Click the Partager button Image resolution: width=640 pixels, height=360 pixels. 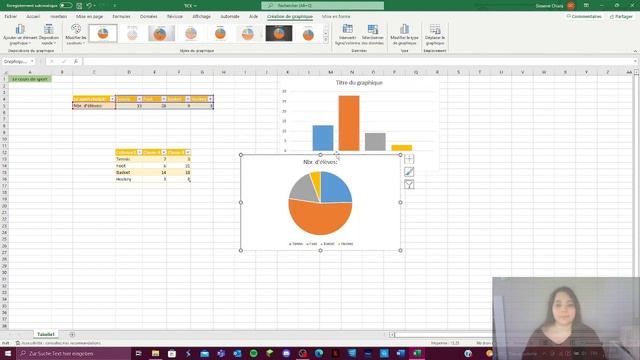(621, 16)
